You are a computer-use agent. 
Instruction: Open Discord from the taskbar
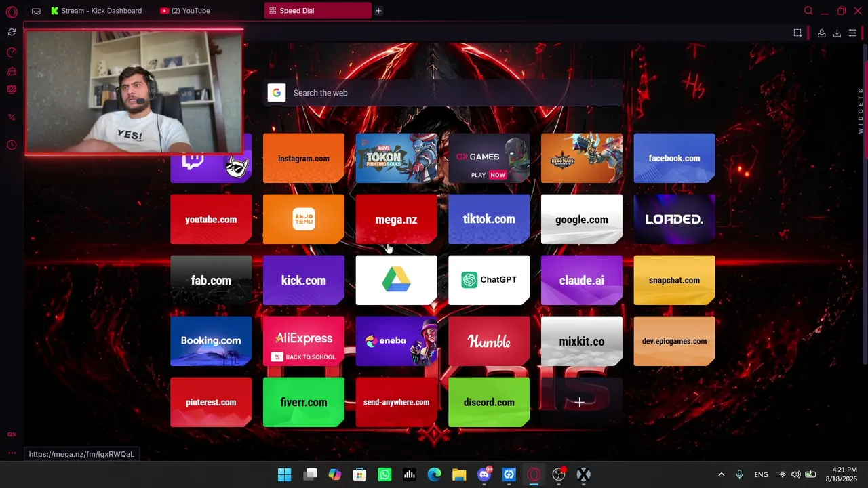click(x=484, y=474)
